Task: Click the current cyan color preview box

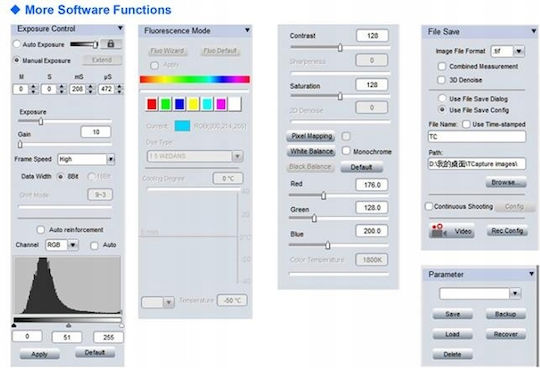Action: 182,126
